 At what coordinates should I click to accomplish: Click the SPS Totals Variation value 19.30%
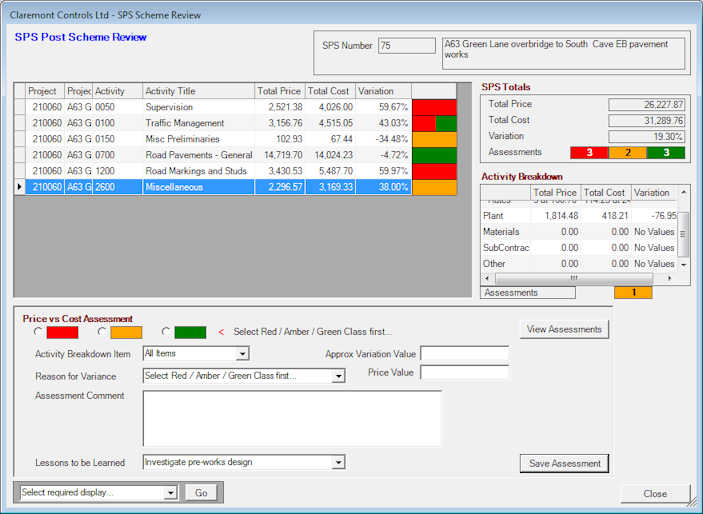[x=647, y=136]
